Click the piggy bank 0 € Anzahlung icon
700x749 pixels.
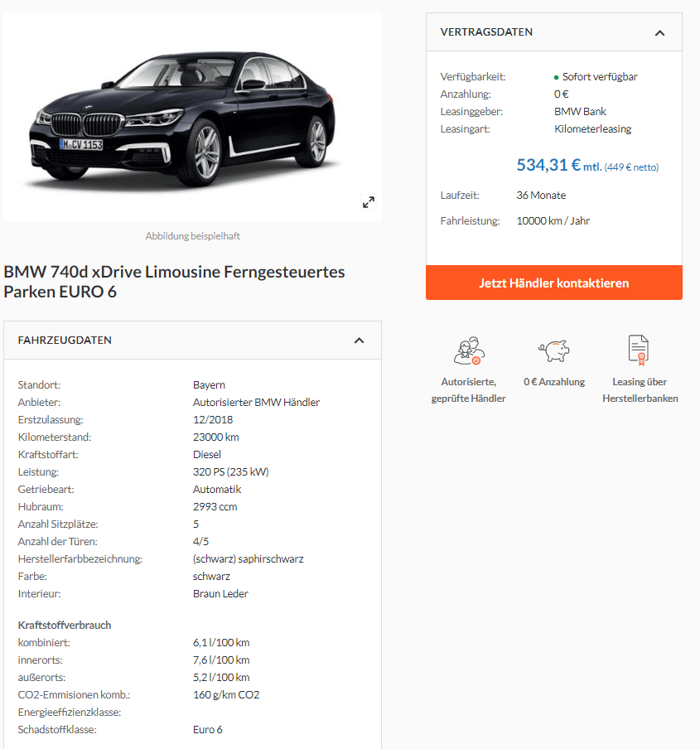pyautogui.click(x=554, y=350)
